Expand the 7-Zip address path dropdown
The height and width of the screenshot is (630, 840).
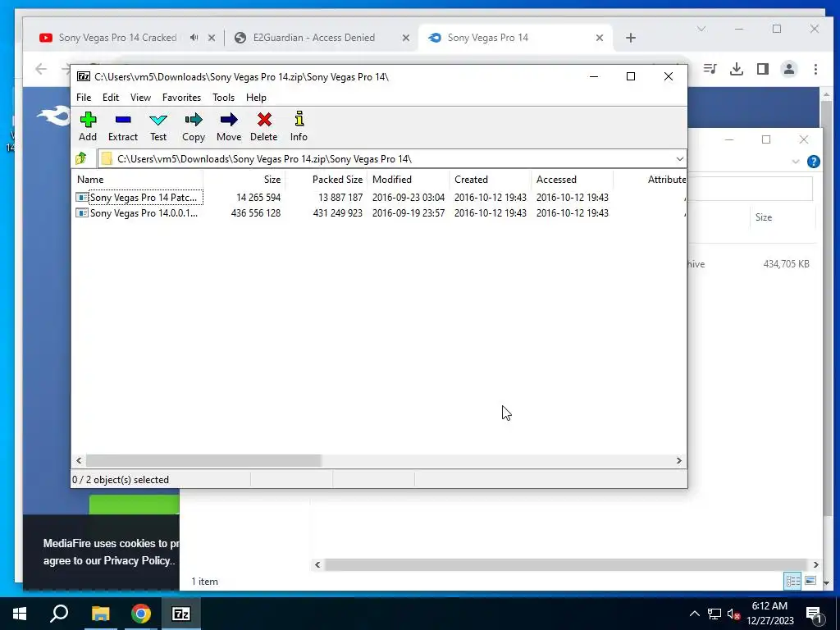point(679,159)
